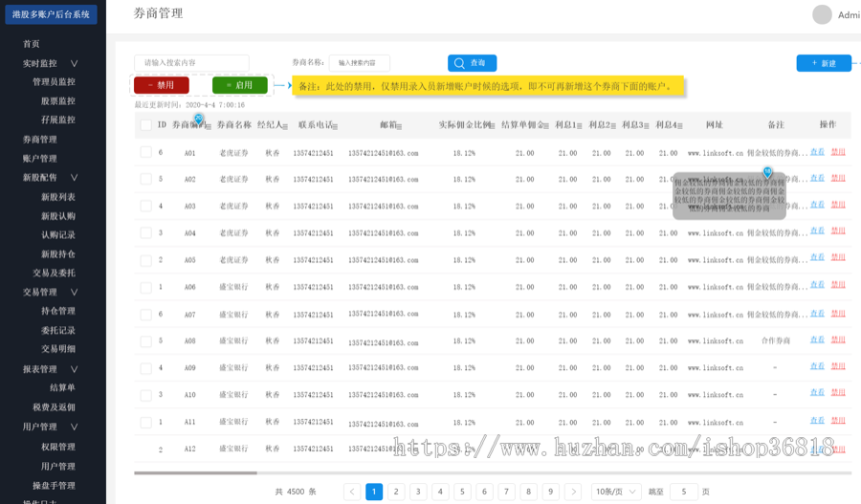The width and height of the screenshot is (861, 504).
Task: Click 禁用 link in A04 row
Action: [838, 230]
